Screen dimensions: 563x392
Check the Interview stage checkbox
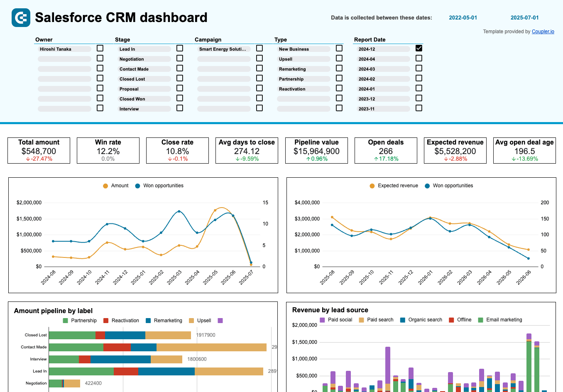point(180,108)
